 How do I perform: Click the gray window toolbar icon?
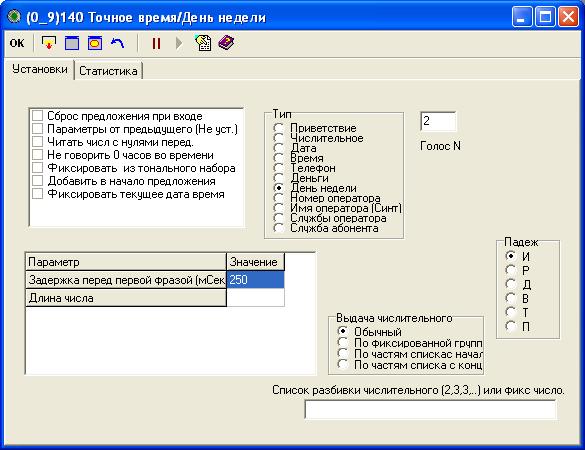(x=72, y=43)
